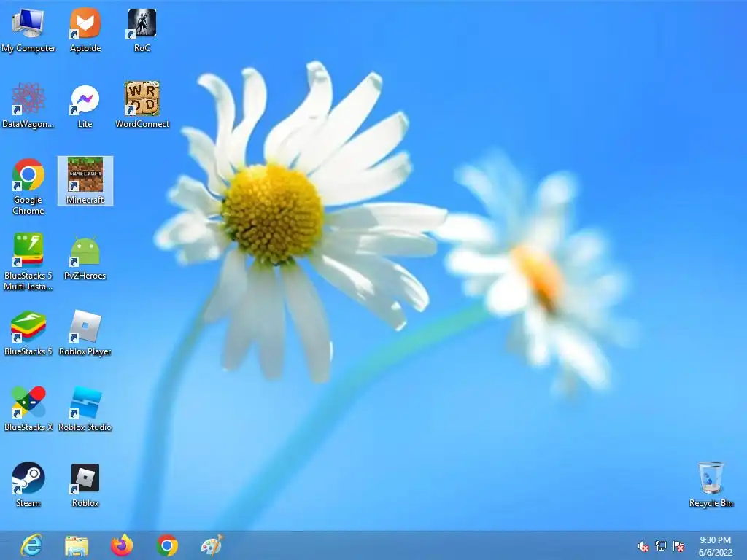
Task: Launch Paint from the taskbar
Action: click(212, 545)
